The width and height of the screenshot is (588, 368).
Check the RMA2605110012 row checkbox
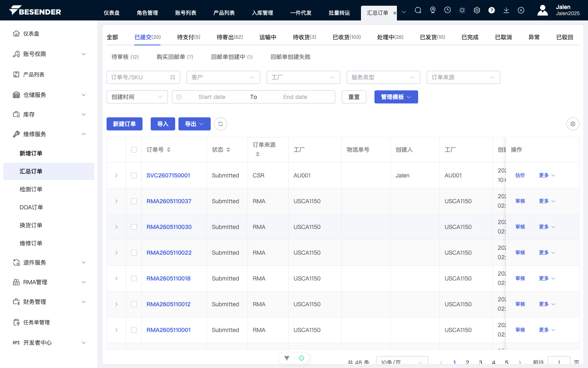(x=134, y=304)
